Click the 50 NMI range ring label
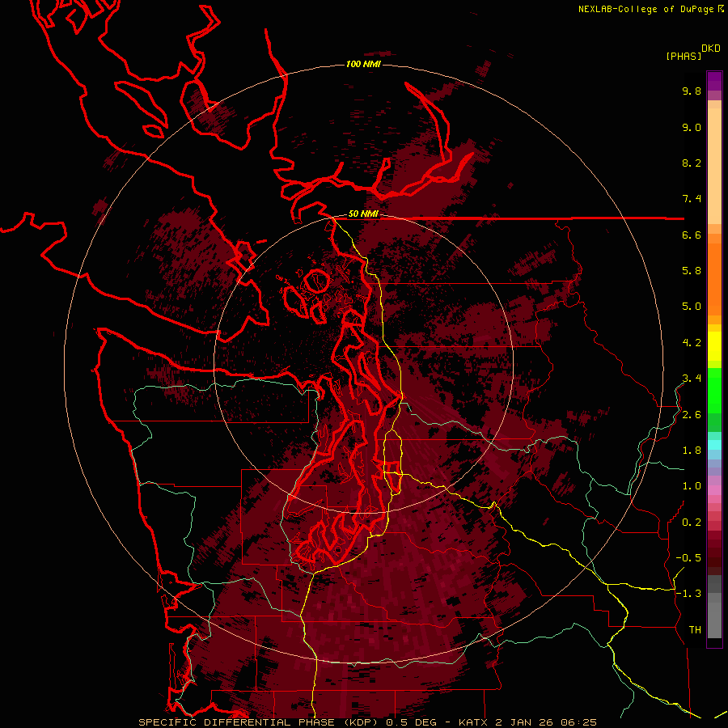Viewport: 728px width, 728px height. point(363,214)
